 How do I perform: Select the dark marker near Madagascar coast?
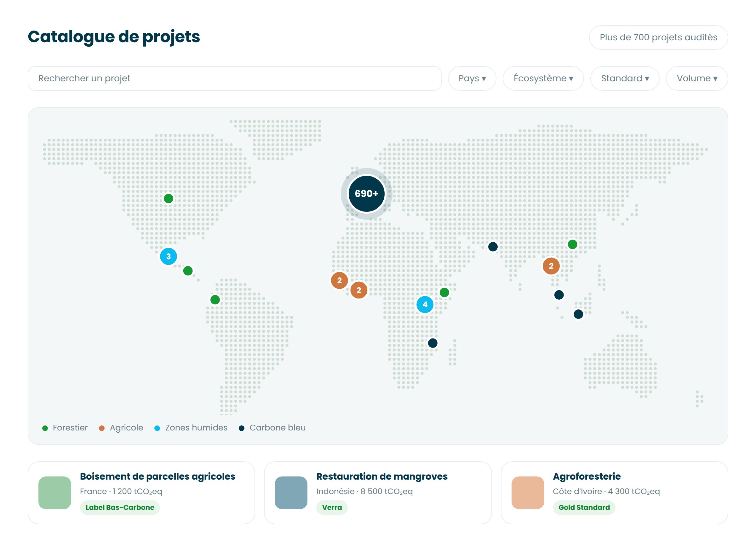click(x=432, y=343)
